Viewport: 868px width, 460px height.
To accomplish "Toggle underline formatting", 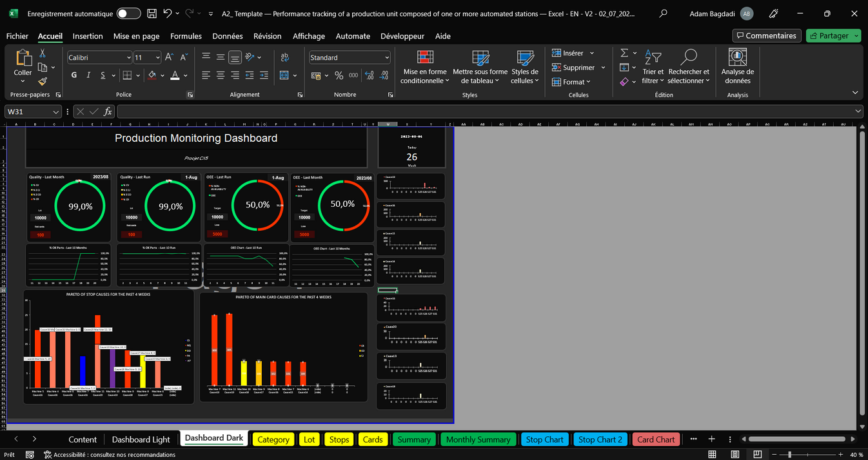I will [101, 75].
